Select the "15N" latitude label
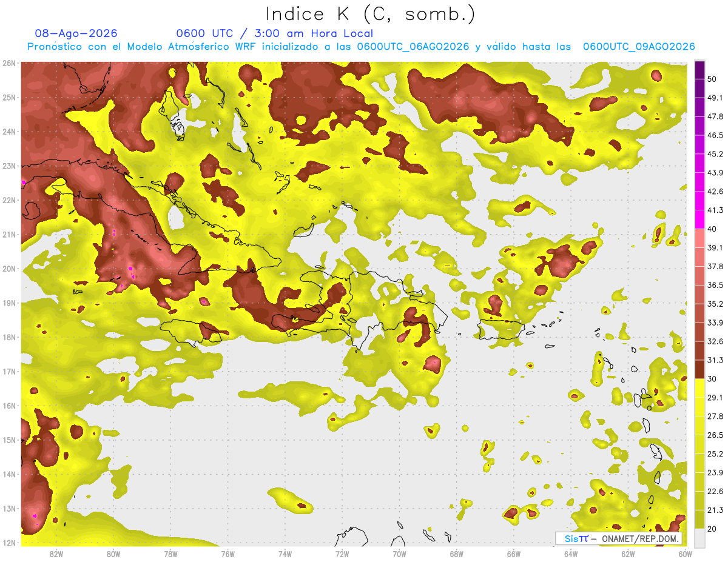Image resolution: width=728 pixels, height=562 pixels. pyautogui.click(x=9, y=440)
